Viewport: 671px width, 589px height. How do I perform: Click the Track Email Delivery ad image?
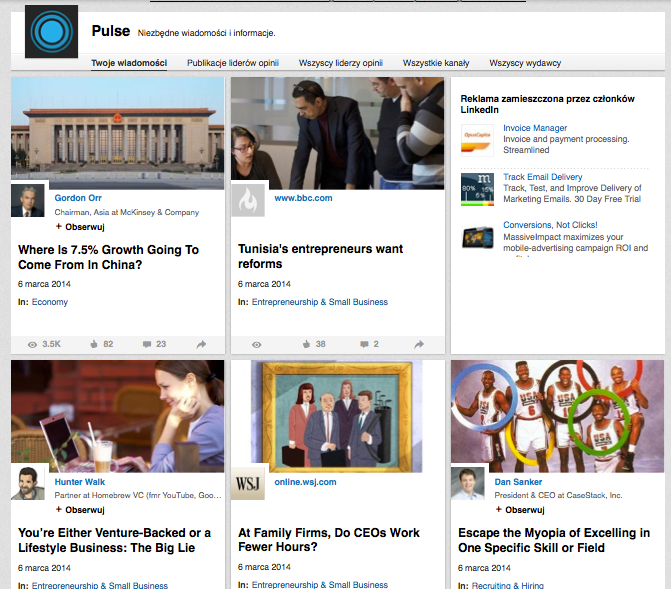pos(477,189)
